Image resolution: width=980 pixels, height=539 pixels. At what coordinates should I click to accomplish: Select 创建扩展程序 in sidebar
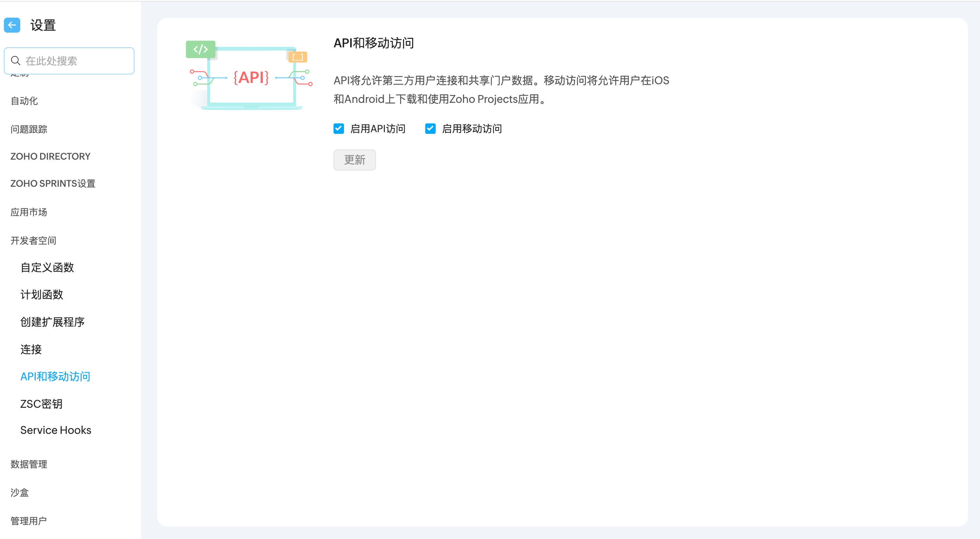[x=53, y=322]
